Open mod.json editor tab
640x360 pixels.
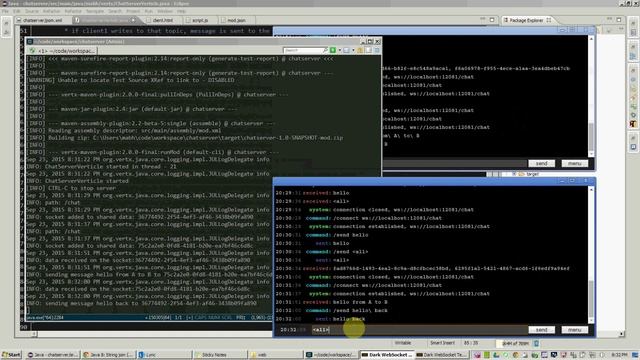236,20
